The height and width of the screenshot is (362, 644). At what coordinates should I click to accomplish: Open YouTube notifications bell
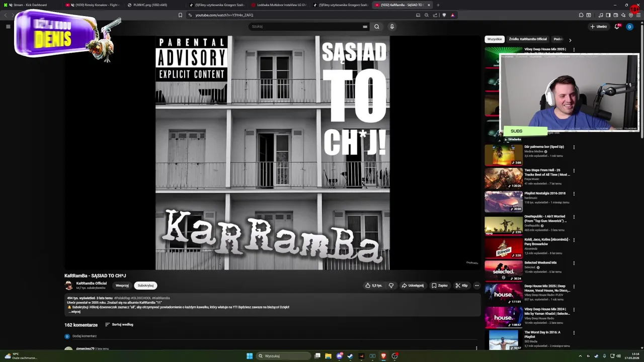tap(617, 27)
